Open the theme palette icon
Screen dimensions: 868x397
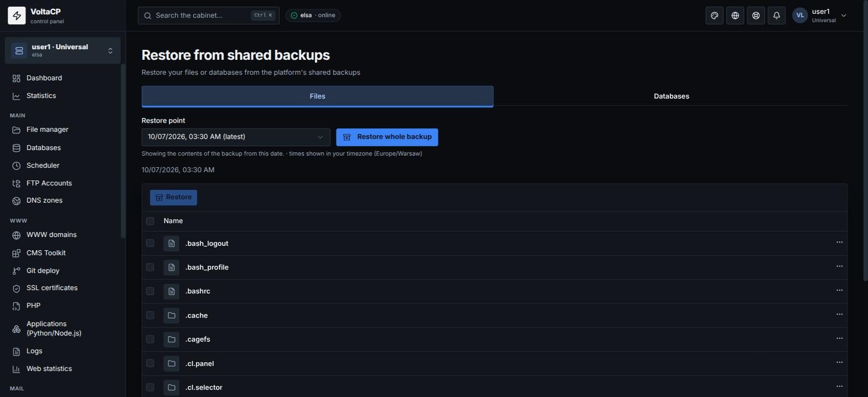point(715,16)
